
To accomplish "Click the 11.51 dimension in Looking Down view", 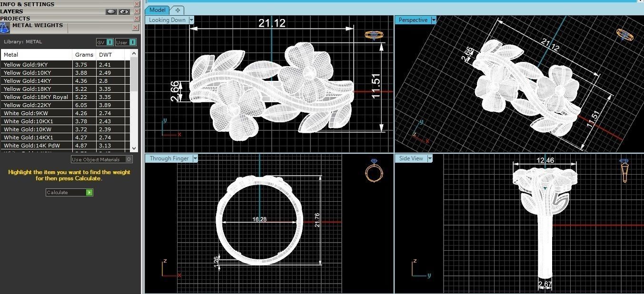I will point(377,85).
